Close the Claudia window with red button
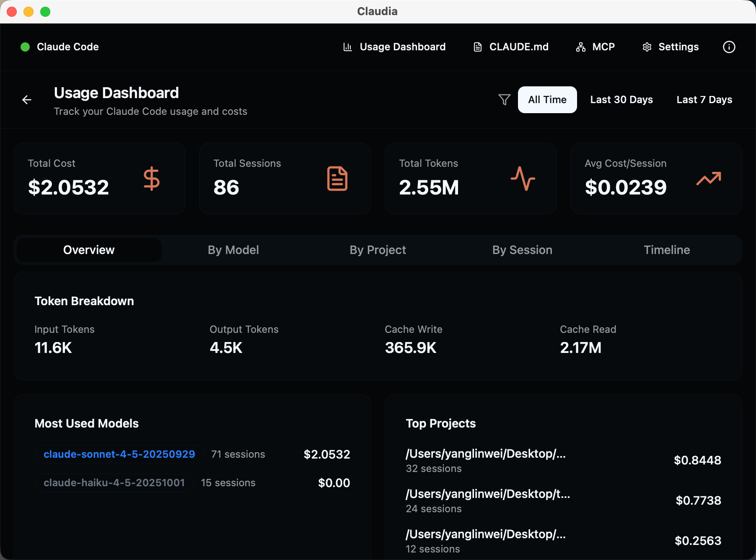This screenshot has width=756, height=560. click(x=12, y=12)
